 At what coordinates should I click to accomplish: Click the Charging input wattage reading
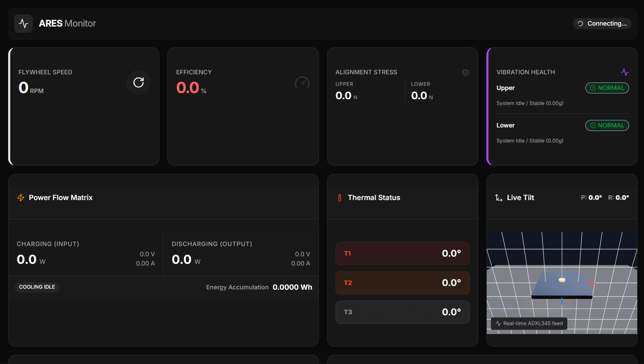click(x=27, y=260)
